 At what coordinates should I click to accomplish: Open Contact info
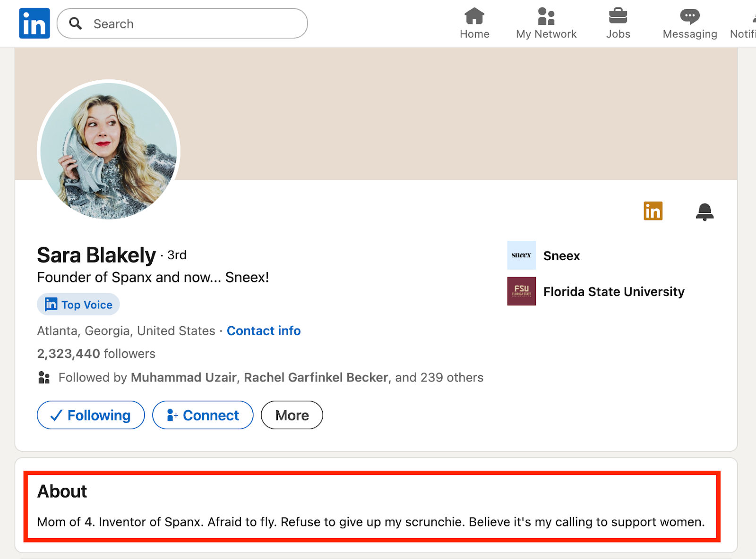pos(264,330)
